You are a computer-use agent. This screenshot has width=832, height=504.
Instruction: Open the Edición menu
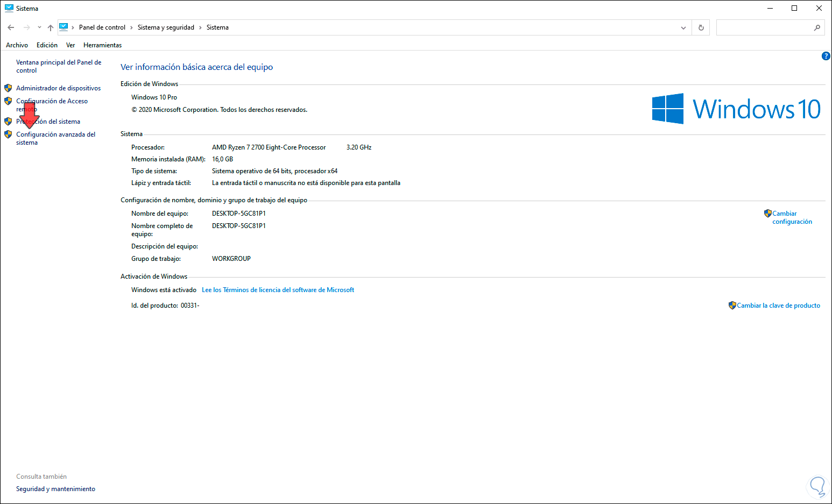(47, 45)
